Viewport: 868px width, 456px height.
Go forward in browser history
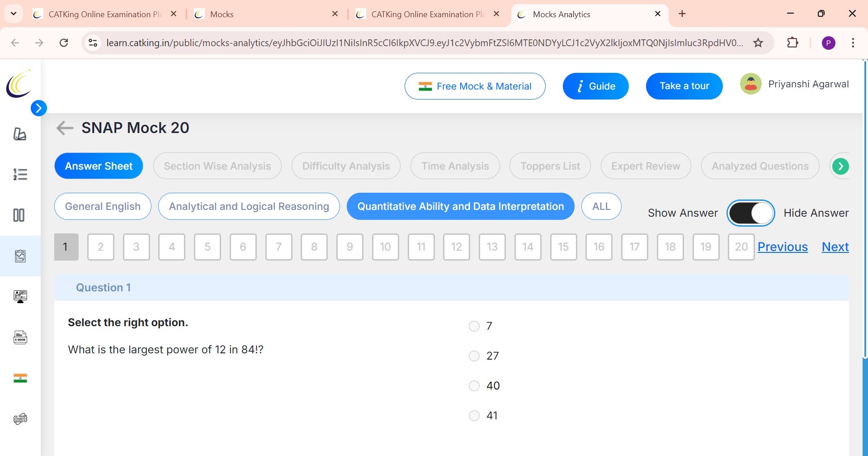(x=39, y=43)
